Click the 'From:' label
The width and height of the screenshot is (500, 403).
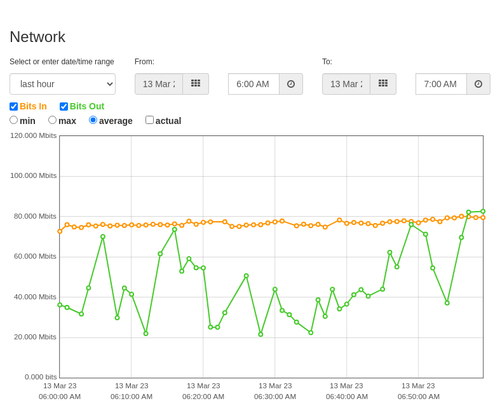point(144,62)
